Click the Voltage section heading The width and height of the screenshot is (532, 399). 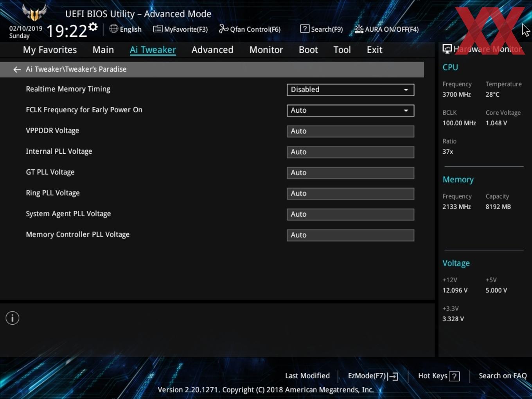pyautogui.click(x=456, y=263)
